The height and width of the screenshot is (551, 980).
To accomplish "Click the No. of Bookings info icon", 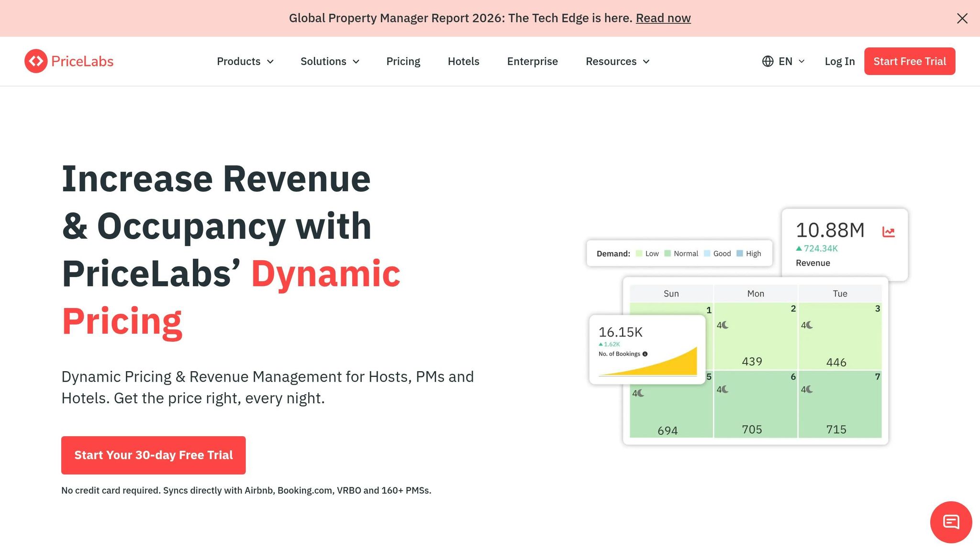I will tap(645, 354).
